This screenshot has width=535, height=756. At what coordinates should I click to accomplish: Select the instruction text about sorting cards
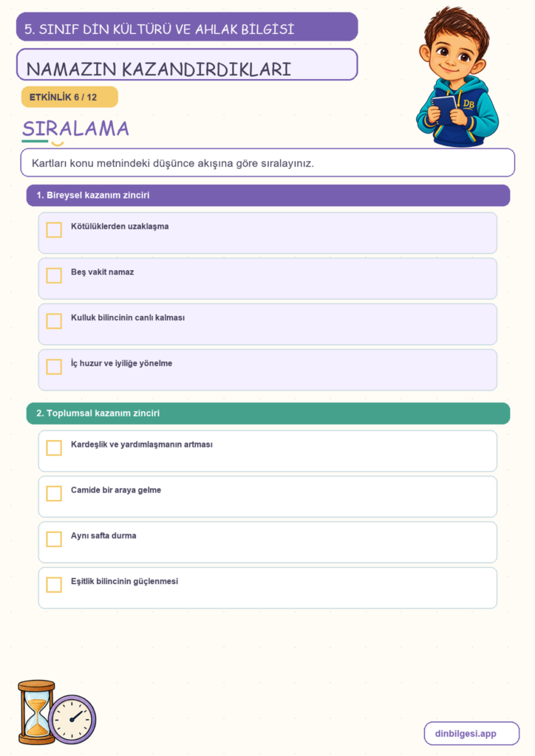(173, 163)
